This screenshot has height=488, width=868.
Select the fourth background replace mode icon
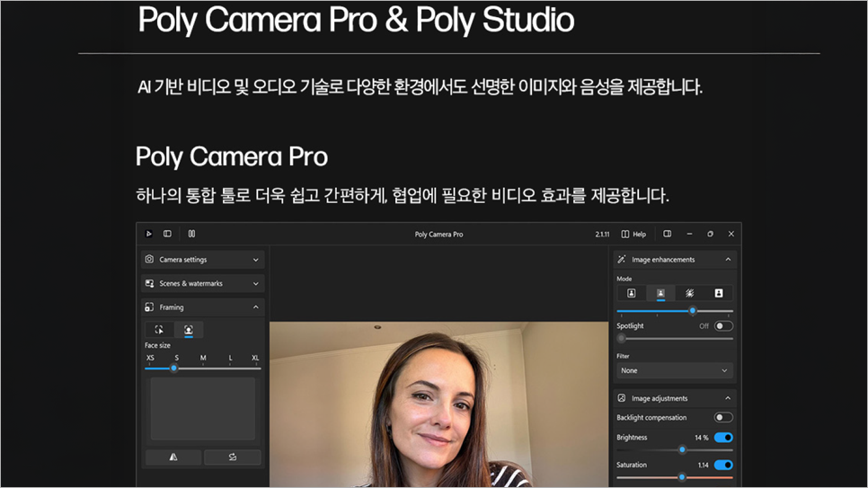click(x=719, y=293)
